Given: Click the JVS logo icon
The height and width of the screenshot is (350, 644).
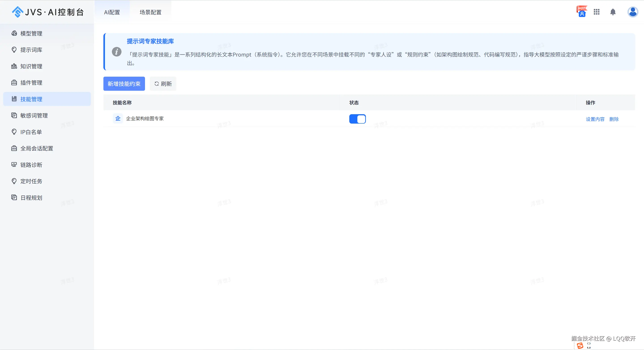Looking at the screenshot, I should click(17, 12).
